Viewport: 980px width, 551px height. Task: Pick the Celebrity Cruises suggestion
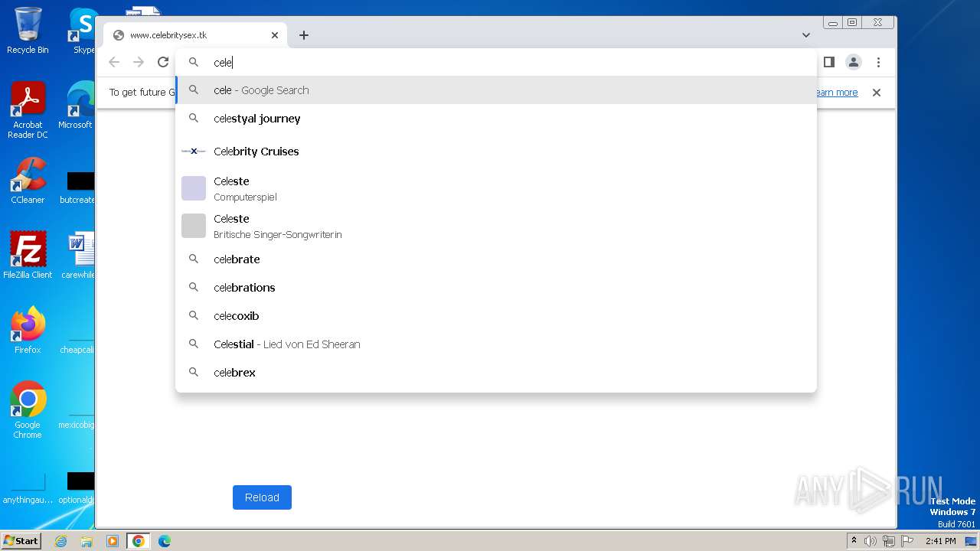496,152
